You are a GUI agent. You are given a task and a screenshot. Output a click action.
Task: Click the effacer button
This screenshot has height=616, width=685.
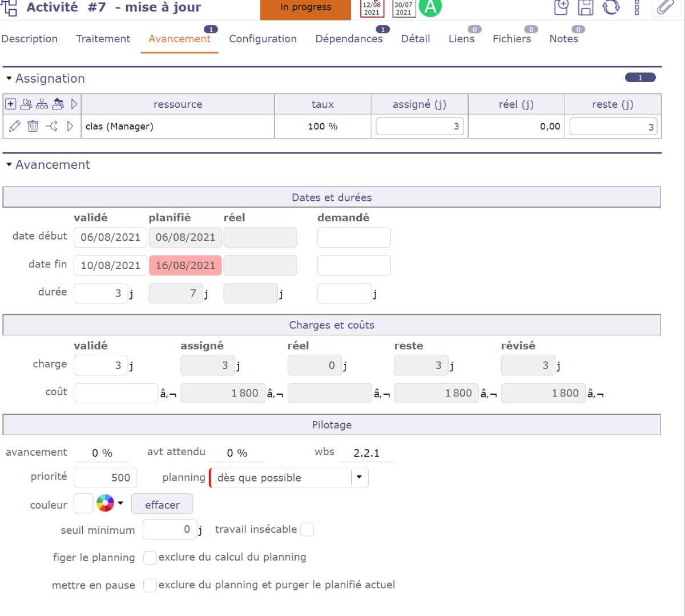162,505
